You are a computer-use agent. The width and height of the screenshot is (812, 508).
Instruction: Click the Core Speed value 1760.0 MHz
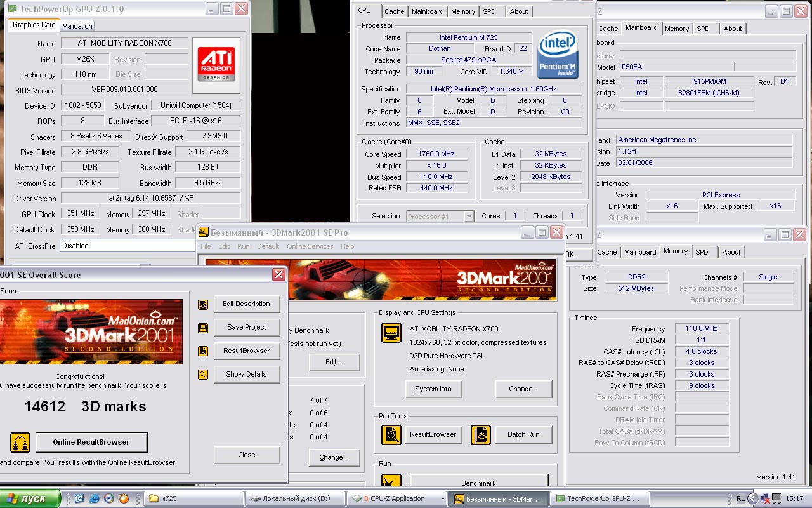[436, 154]
